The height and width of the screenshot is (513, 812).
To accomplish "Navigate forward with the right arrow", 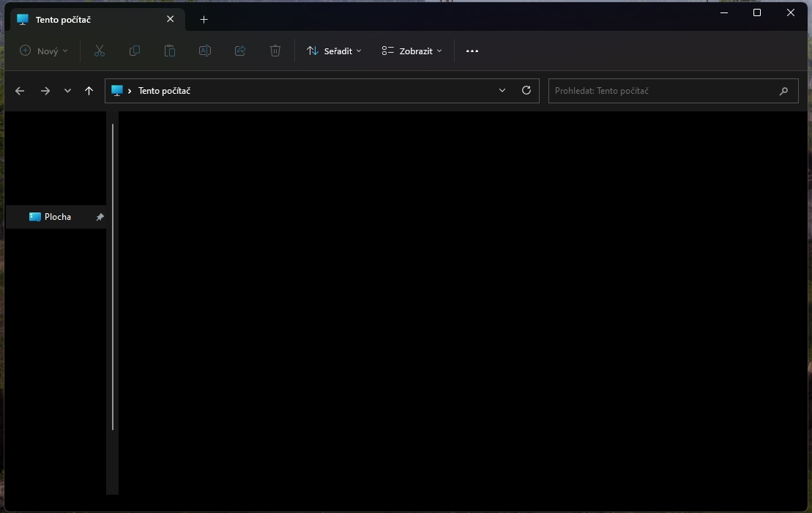I will (x=45, y=91).
